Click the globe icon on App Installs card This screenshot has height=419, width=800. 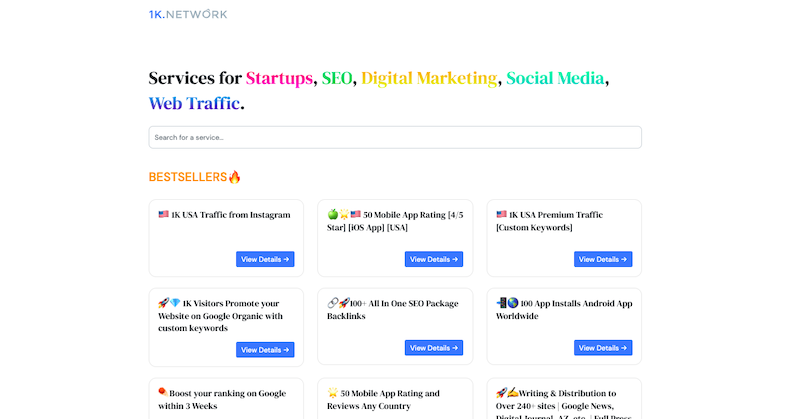[513, 303]
